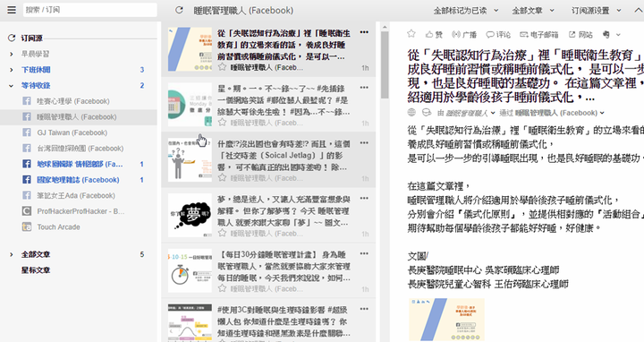The height and width of the screenshot is (342, 644).
Task: Click the cup icon beside the globe icon
Action: pyautogui.click(x=427, y=113)
